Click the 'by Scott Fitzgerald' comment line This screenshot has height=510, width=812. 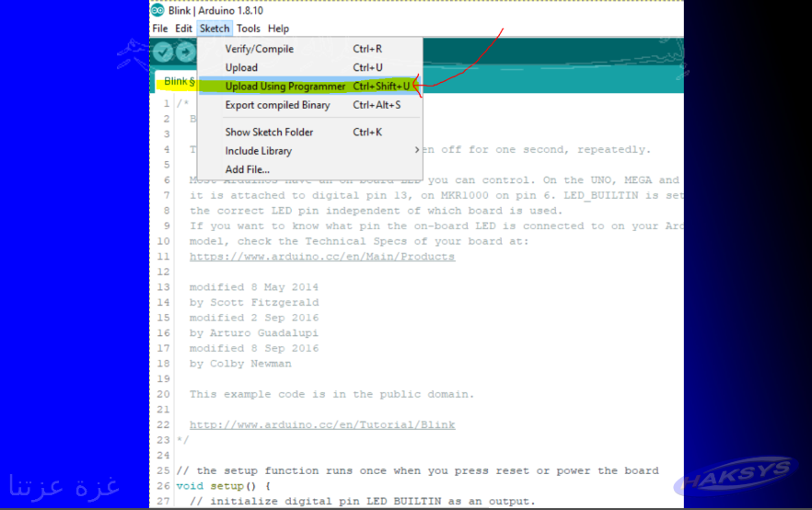tap(254, 302)
